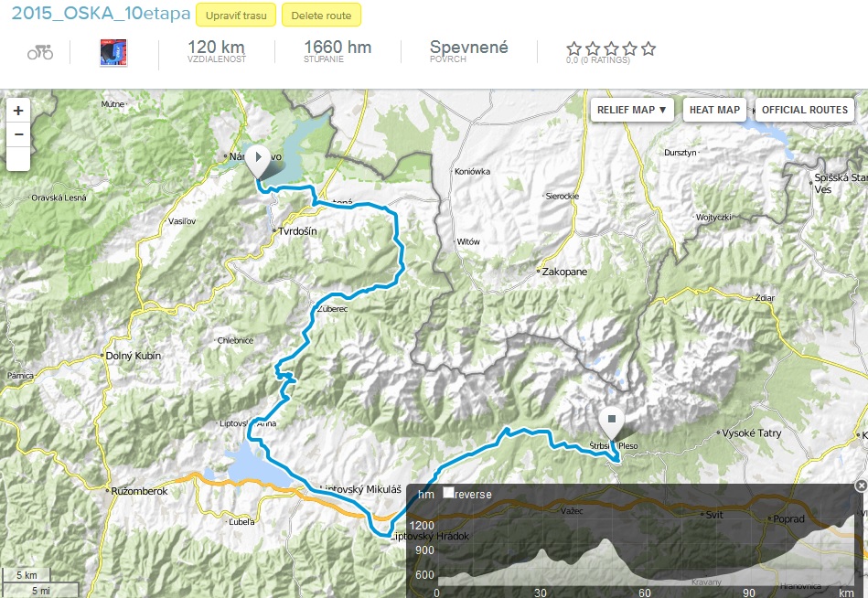868x598 pixels.
Task: Expand the RELIEF MAP dropdown
Action: coord(632,110)
